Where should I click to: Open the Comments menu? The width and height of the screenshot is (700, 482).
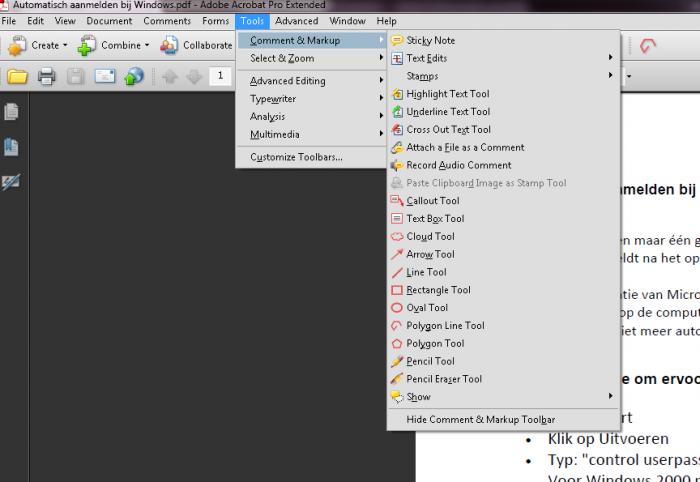(x=167, y=21)
